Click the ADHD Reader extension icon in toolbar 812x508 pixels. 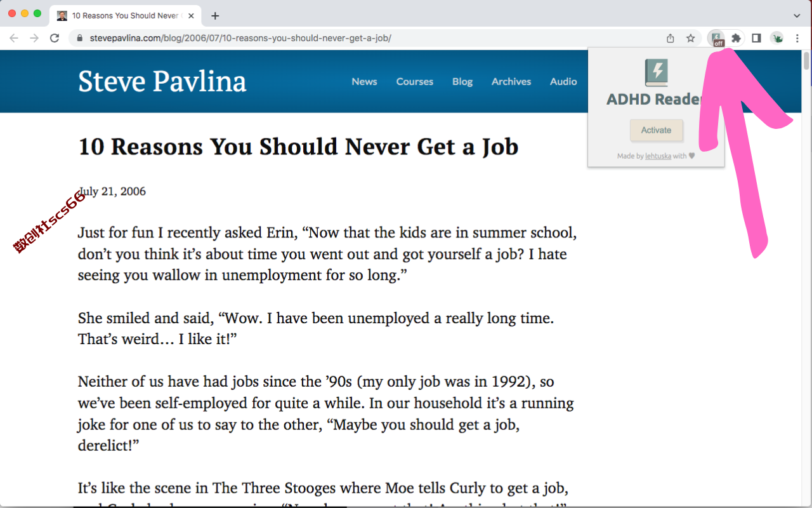point(717,38)
